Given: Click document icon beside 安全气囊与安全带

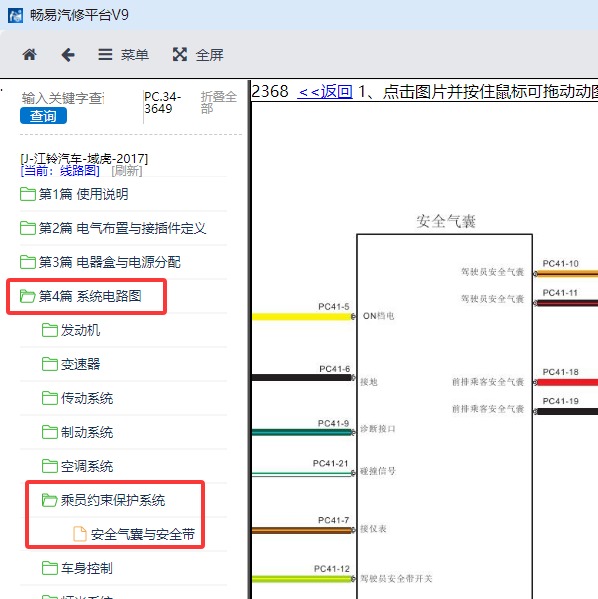Looking at the screenshot, I should point(79,534).
